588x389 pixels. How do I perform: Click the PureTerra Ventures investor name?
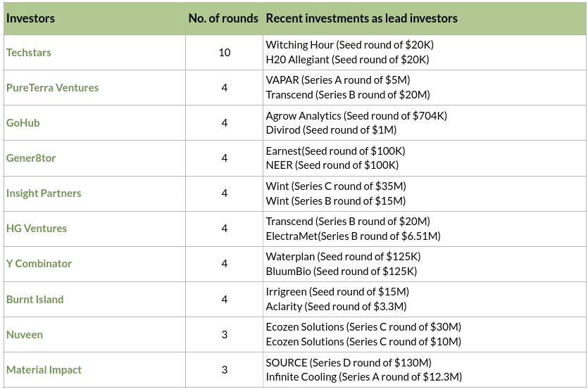[x=52, y=88]
